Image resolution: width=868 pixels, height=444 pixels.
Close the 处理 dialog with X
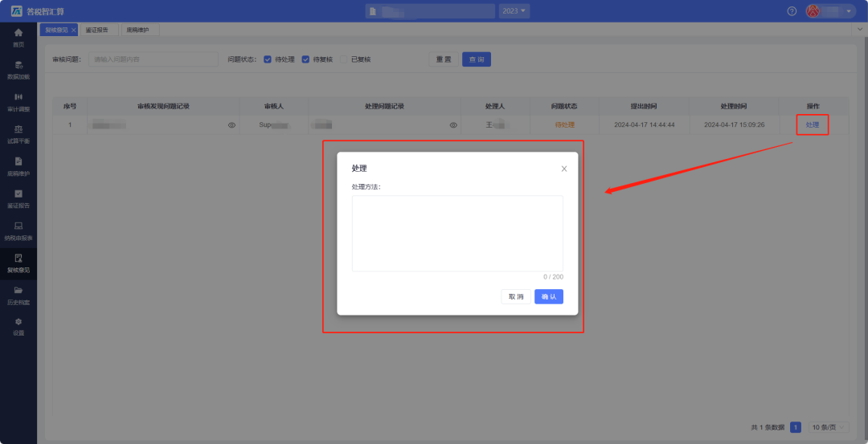tap(564, 169)
